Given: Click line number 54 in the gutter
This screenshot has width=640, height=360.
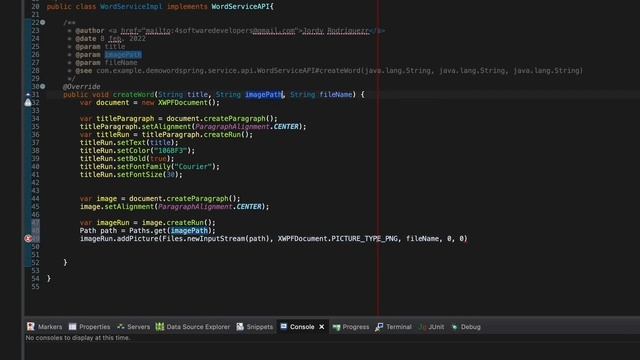Looking at the screenshot, I should click(36, 279).
